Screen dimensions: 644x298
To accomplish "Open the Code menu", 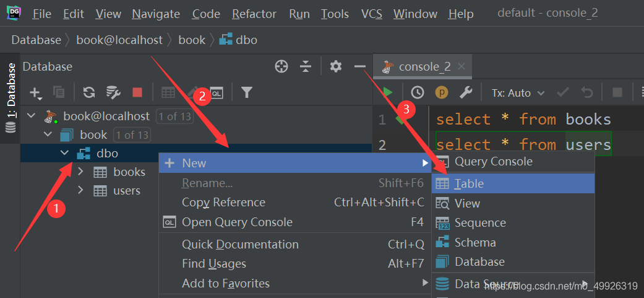I will (206, 14).
